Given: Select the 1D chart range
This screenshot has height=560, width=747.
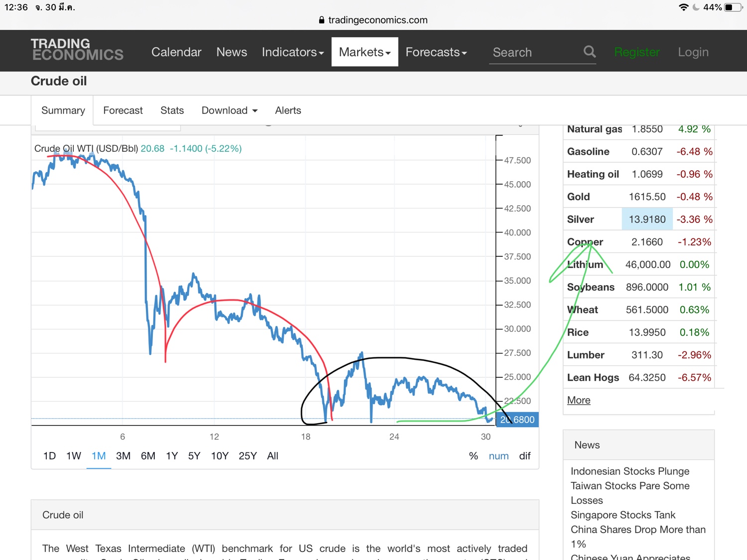Looking at the screenshot, I should (49, 456).
